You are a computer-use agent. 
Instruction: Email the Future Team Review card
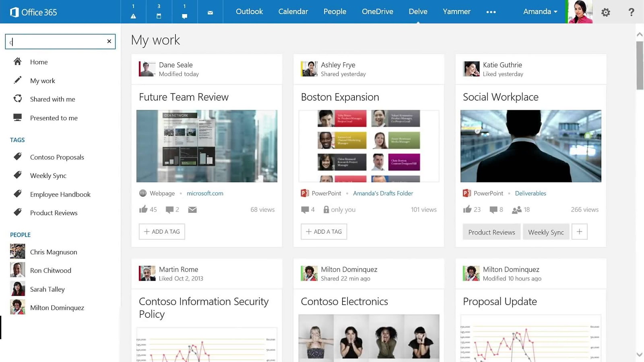click(x=192, y=210)
